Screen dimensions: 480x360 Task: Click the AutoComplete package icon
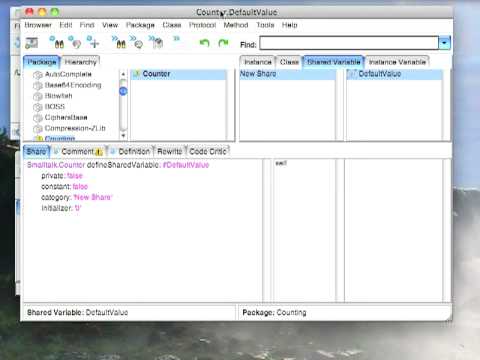(x=38, y=75)
